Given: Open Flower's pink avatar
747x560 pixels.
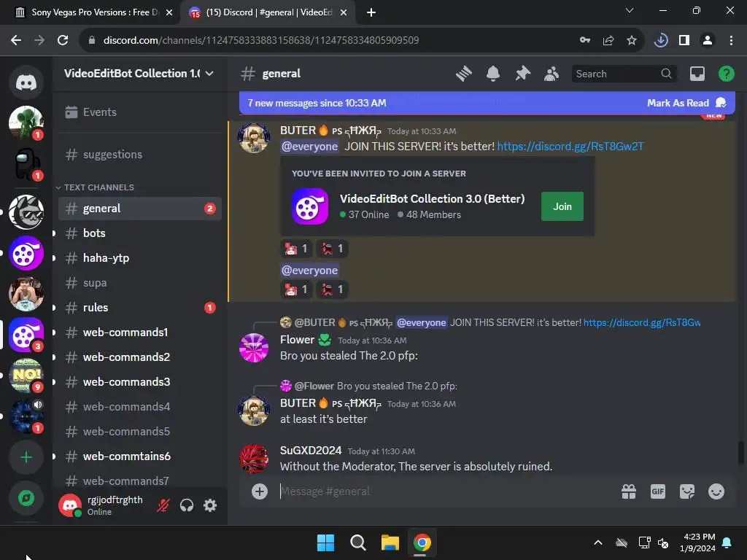Looking at the screenshot, I should pos(254,348).
